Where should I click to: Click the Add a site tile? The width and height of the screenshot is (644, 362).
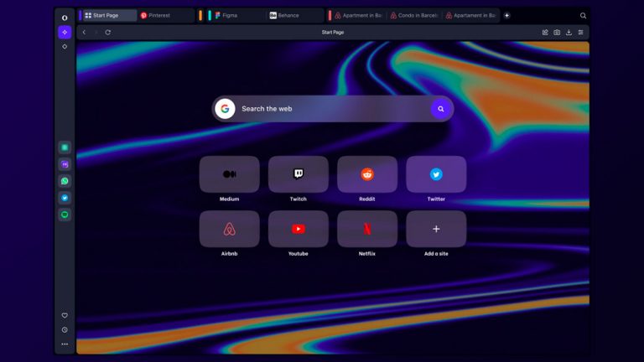tap(436, 229)
